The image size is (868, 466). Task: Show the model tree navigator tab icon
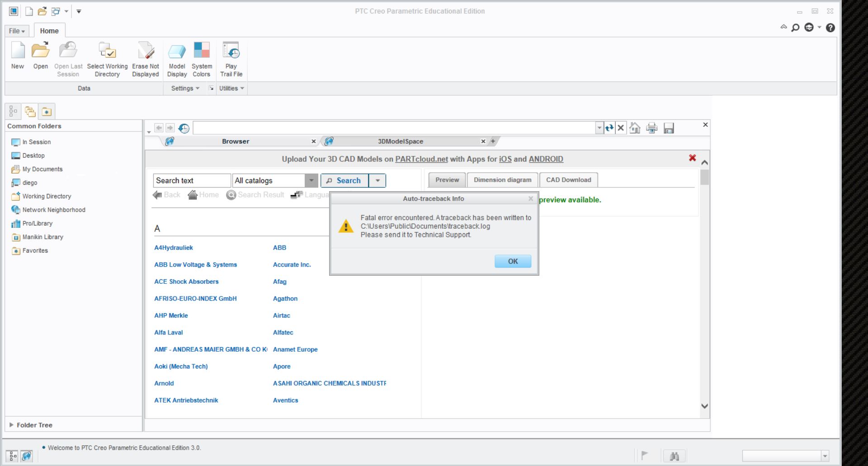(x=13, y=111)
